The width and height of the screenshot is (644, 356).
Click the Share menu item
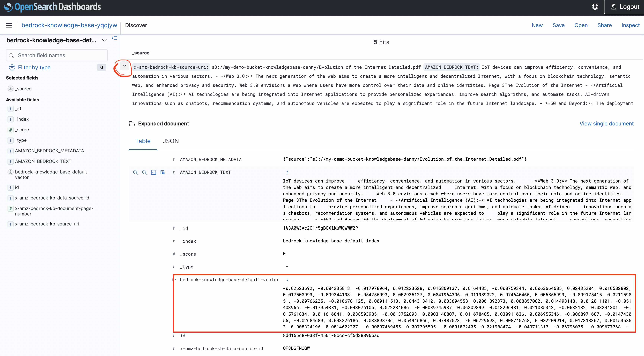(x=604, y=25)
